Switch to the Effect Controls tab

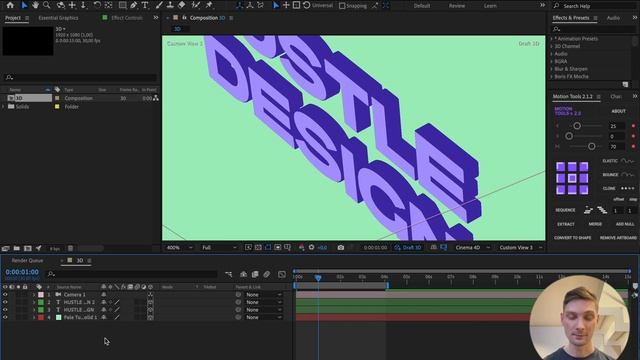pyautogui.click(x=127, y=18)
